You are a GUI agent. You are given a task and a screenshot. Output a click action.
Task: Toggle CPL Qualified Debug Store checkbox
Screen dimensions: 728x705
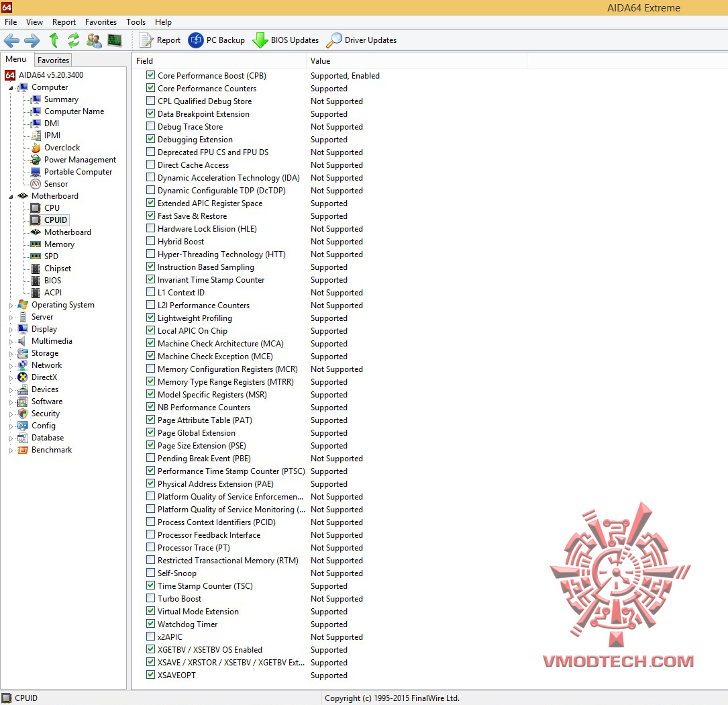[x=150, y=101]
